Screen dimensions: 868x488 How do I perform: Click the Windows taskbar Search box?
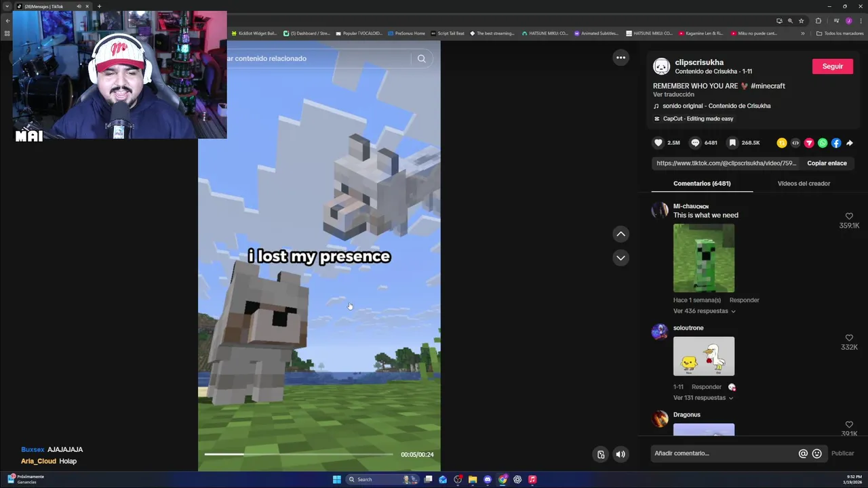tap(384, 479)
